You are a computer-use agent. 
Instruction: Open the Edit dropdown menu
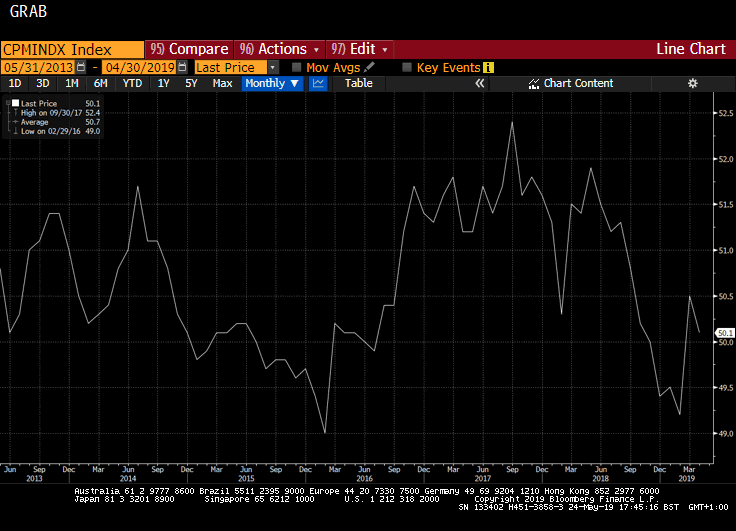click(359, 49)
